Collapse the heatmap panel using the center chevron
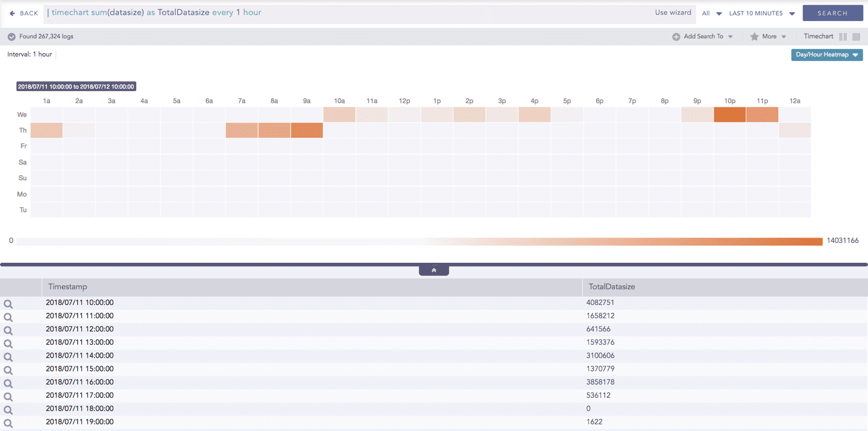Viewport: 868px width, 431px height. [434, 269]
